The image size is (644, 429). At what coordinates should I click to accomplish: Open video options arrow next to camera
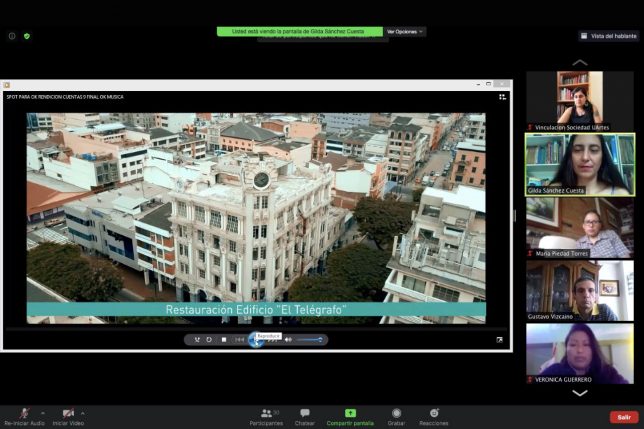pyautogui.click(x=83, y=412)
